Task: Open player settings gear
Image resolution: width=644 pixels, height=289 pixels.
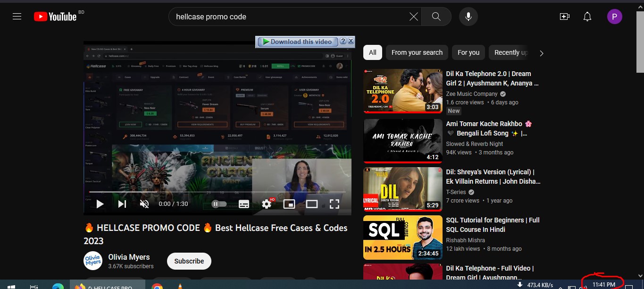Action: (267, 204)
